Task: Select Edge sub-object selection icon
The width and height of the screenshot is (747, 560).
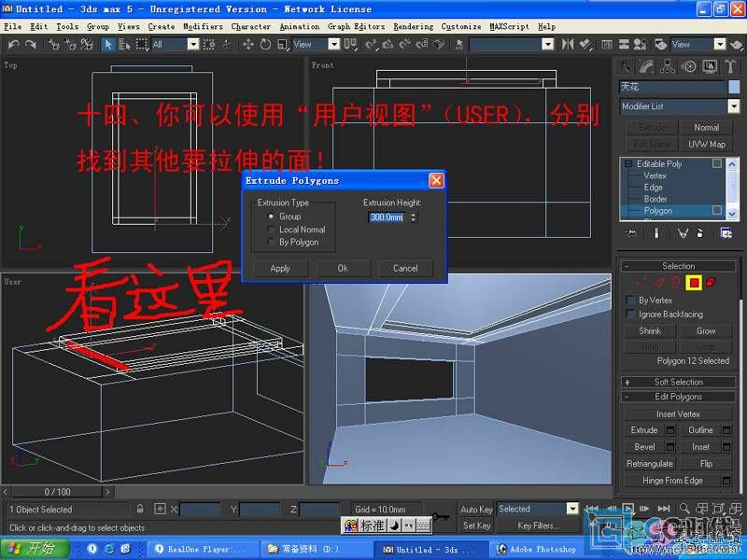Action: 658,282
